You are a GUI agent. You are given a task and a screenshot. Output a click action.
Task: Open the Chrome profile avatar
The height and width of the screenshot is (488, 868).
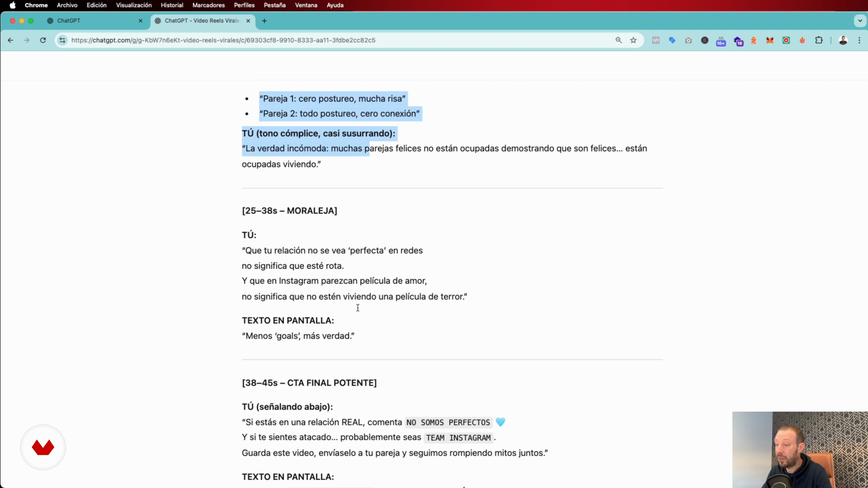843,40
